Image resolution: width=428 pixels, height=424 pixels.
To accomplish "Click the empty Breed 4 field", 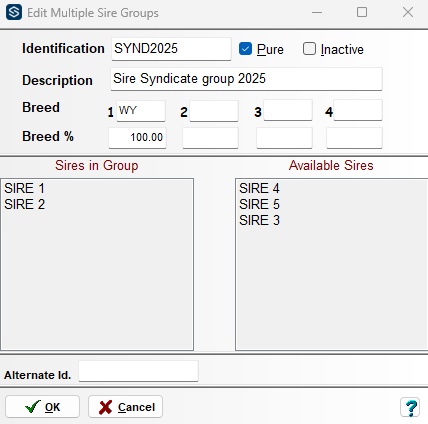I will coord(358,110).
